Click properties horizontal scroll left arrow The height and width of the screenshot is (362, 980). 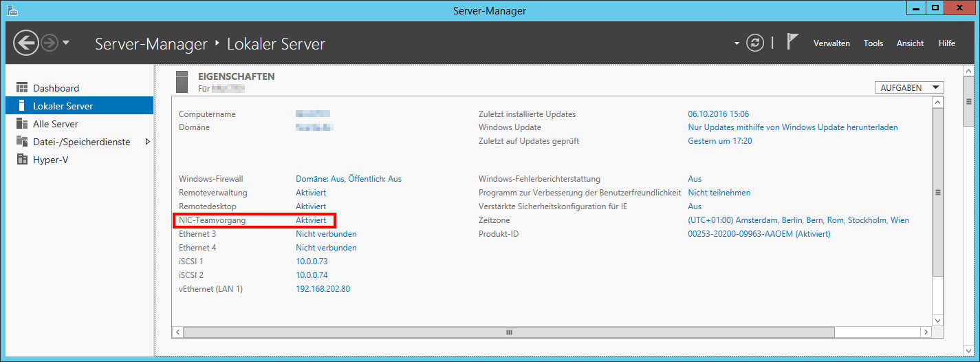178,332
